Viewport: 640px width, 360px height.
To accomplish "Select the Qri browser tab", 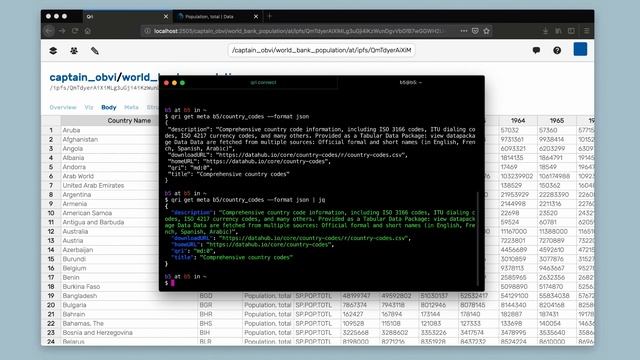I will point(127,16).
